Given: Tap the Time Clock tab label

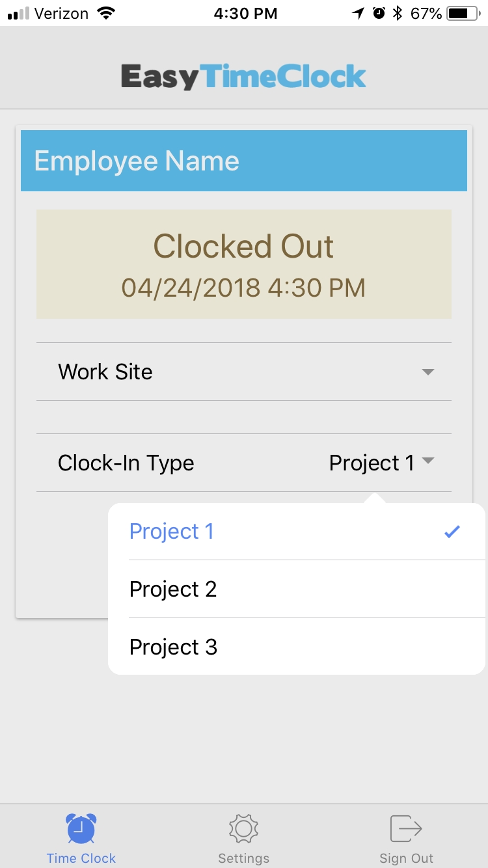Looking at the screenshot, I should tap(81, 858).
